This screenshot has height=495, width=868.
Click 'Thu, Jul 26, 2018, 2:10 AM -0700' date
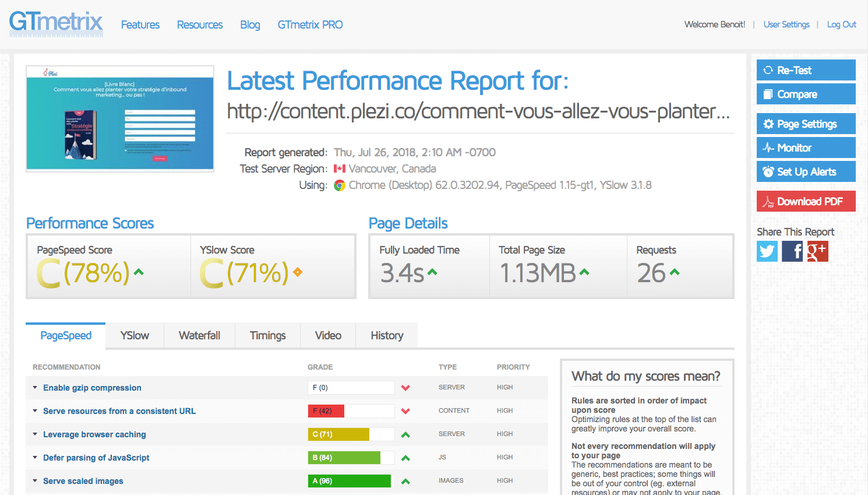(x=415, y=153)
